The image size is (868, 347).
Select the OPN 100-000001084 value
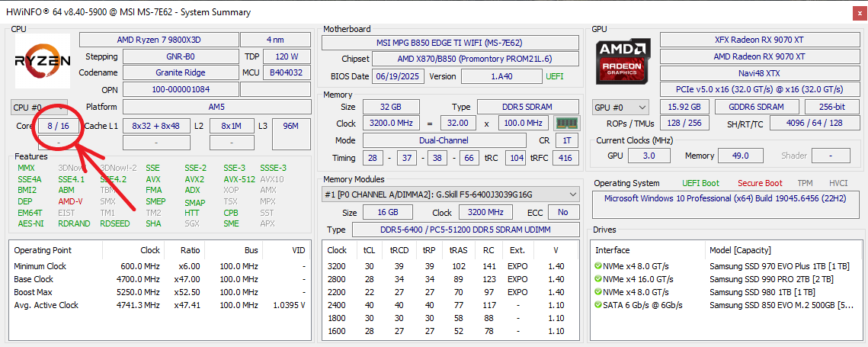[x=181, y=89]
